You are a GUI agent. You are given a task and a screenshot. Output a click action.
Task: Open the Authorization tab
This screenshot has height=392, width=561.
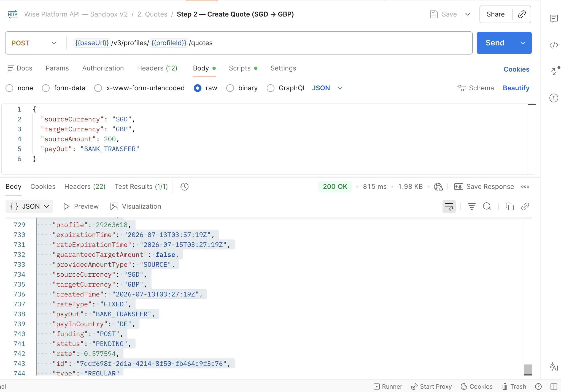tap(103, 68)
